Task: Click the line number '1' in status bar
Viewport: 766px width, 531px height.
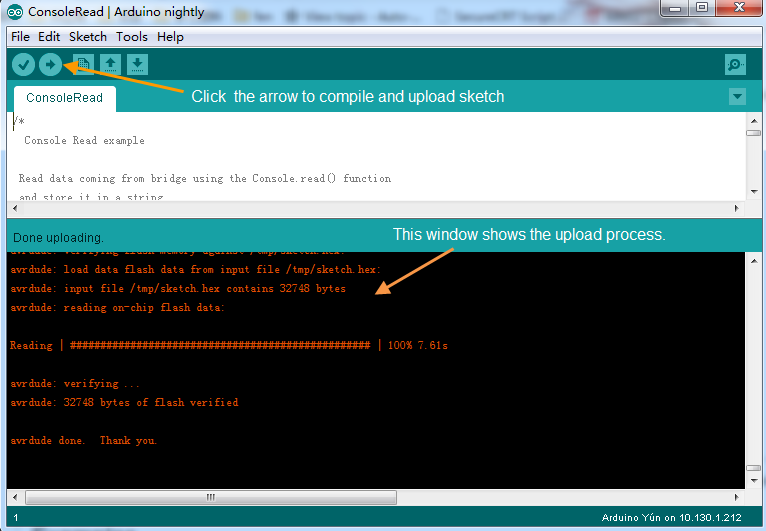Action: [16, 518]
